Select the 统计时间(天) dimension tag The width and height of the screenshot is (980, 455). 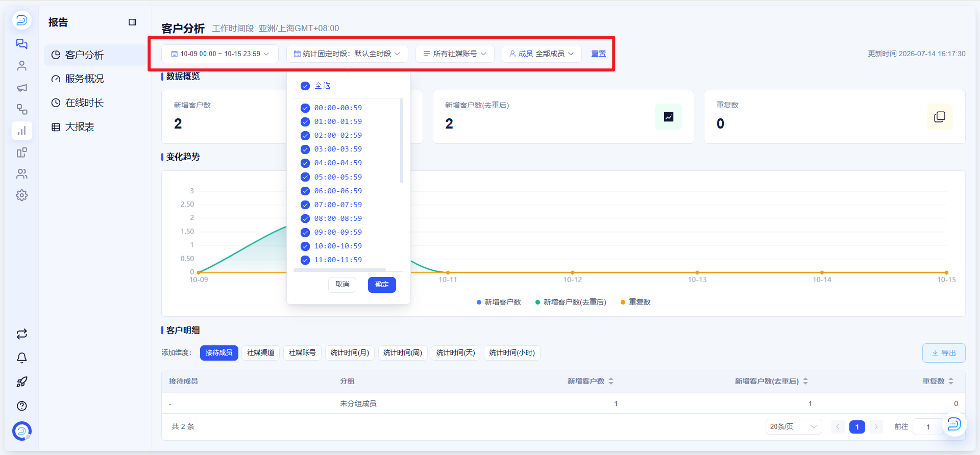(456, 353)
